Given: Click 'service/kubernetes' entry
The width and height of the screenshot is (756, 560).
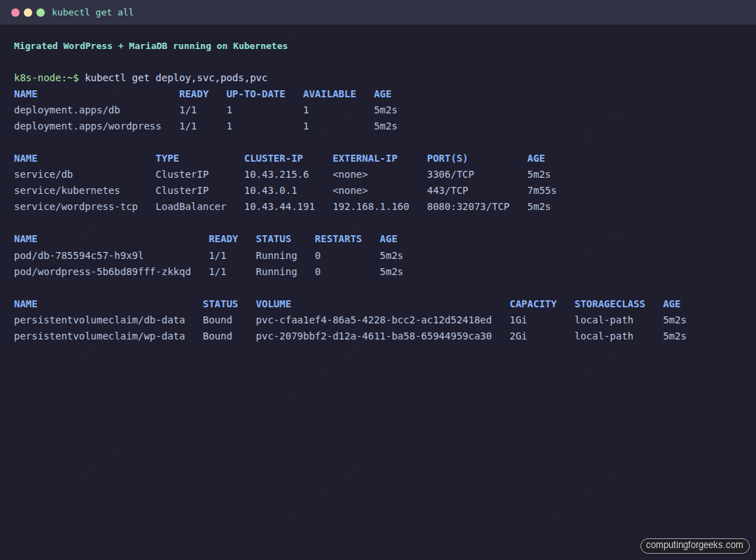Looking at the screenshot, I should (x=66, y=190).
